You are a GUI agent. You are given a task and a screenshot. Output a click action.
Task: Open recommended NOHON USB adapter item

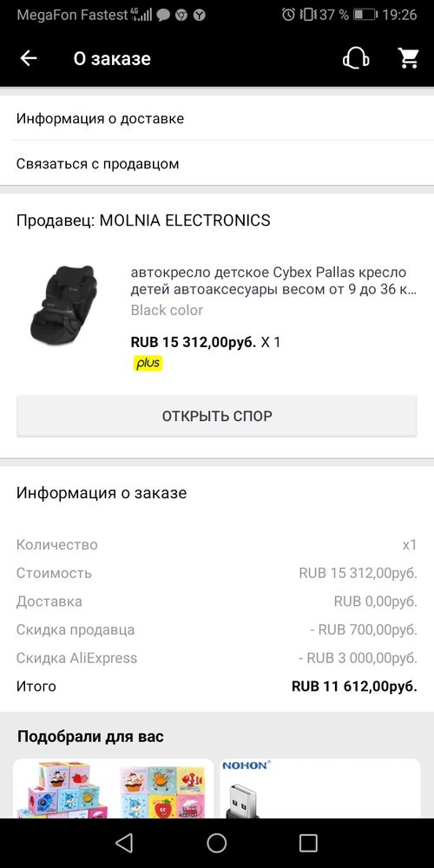(320, 788)
